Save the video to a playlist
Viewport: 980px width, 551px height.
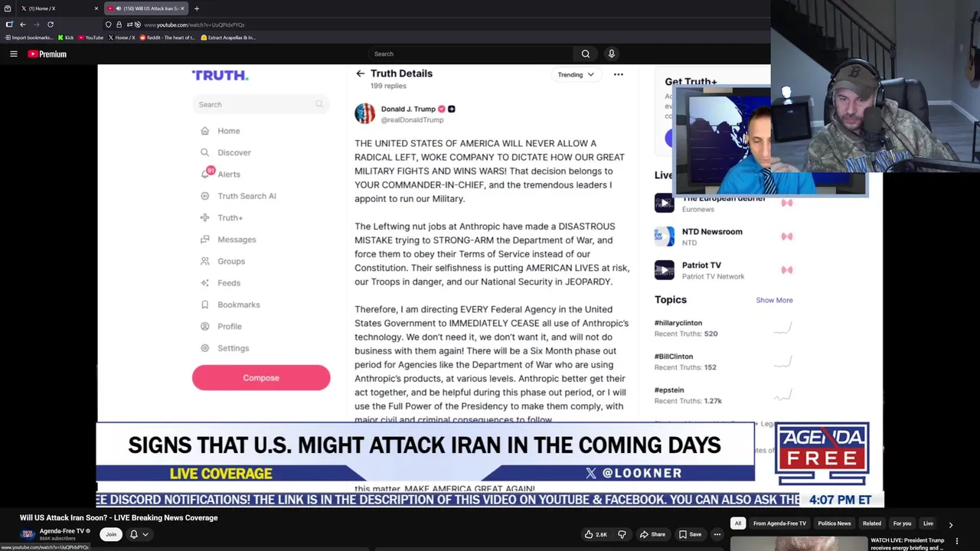[x=690, y=534]
